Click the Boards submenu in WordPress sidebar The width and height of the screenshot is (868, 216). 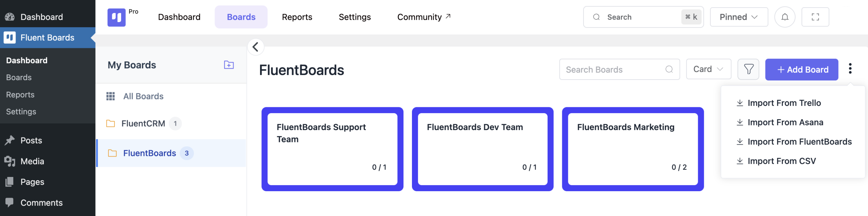(x=19, y=77)
